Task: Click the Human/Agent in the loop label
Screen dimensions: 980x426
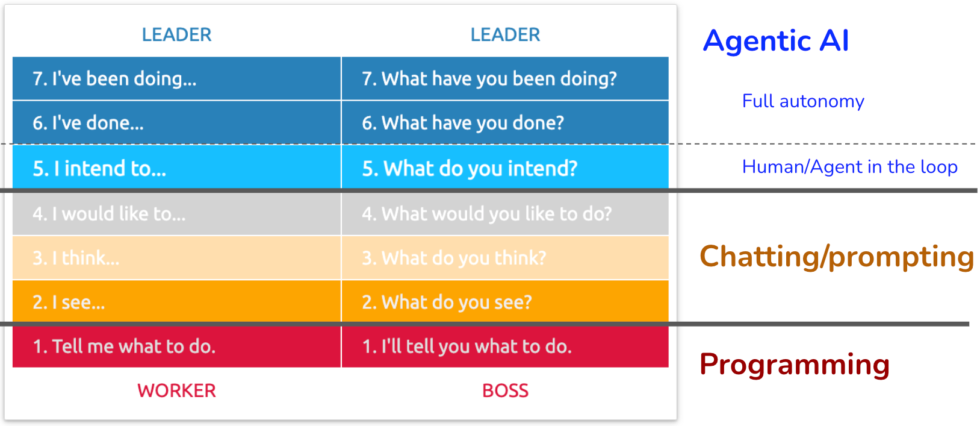Action: click(849, 166)
